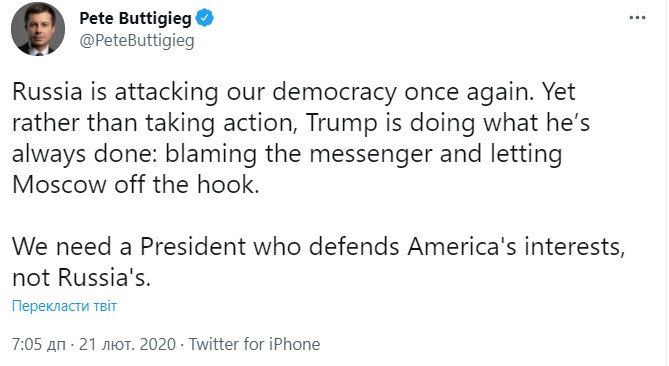
Task: Click the word Trump in the tweet
Action: [x=342, y=123]
